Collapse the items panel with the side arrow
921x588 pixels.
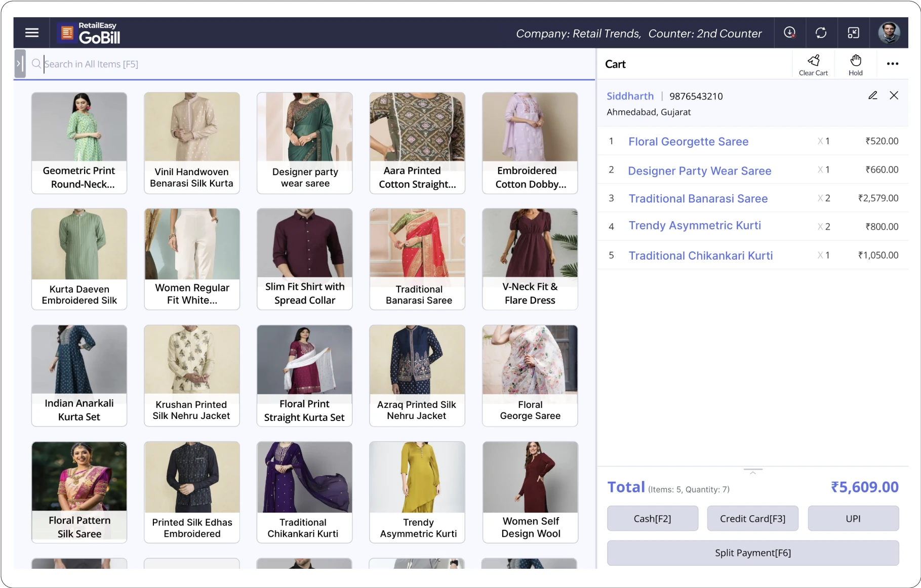click(x=19, y=63)
